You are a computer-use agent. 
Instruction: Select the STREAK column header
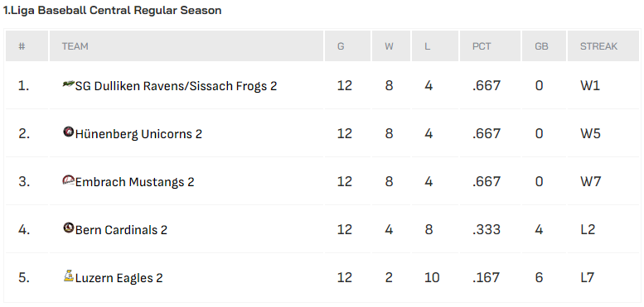coord(598,46)
